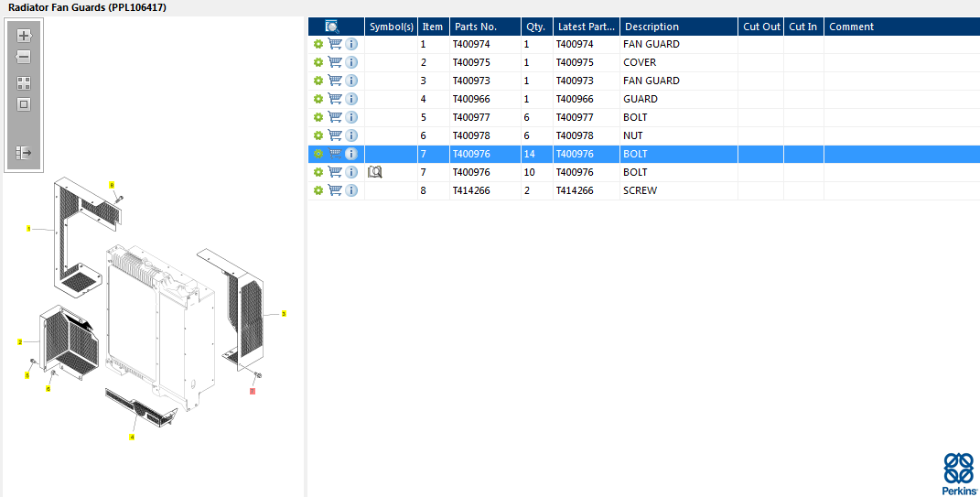Click the single-square view icon in diagram toolbar
The image size is (980, 497).
pyautogui.click(x=24, y=104)
